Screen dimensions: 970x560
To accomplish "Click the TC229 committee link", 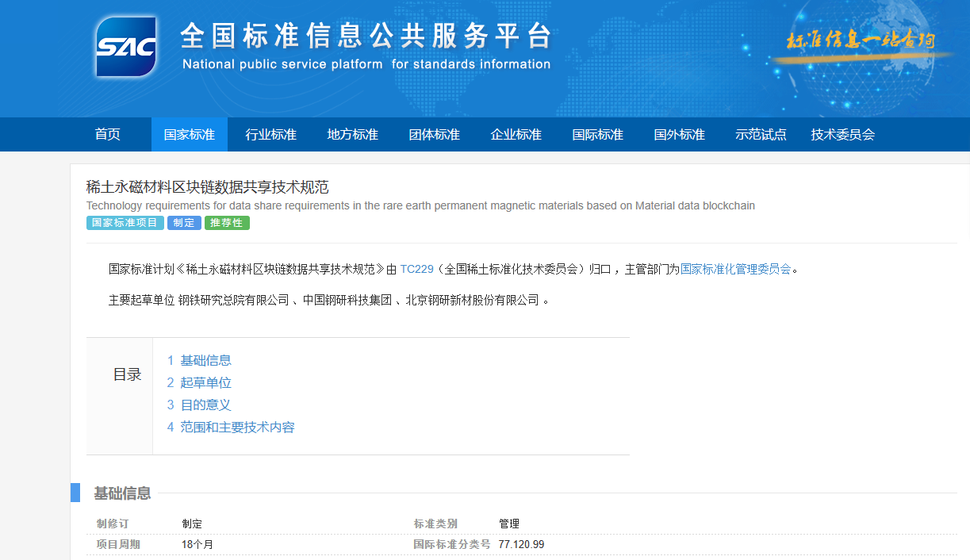I will point(416,269).
